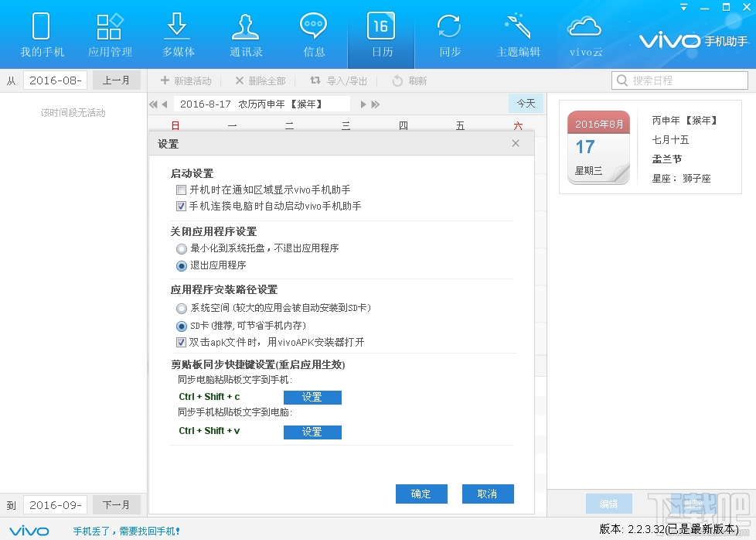Click the 星座： 狮子座 text

coord(681,179)
